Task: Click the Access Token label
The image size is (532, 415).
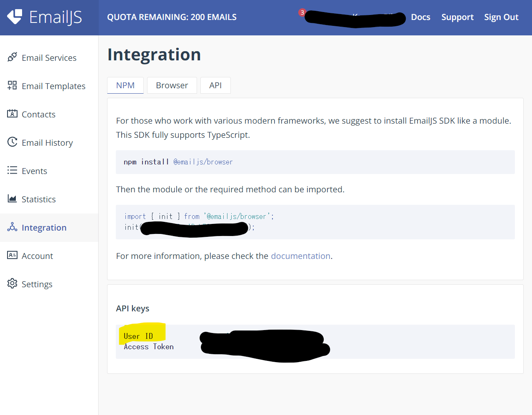Action: (149, 347)
